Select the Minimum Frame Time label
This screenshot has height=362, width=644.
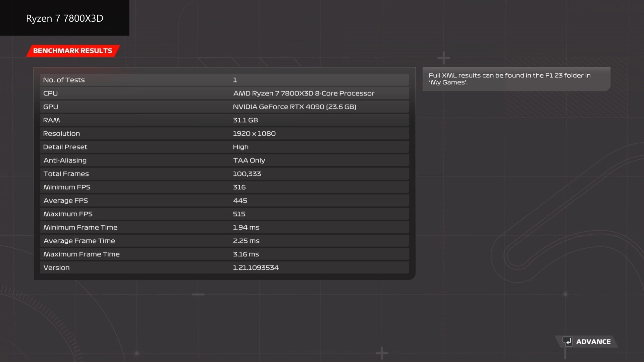point(80,228)
